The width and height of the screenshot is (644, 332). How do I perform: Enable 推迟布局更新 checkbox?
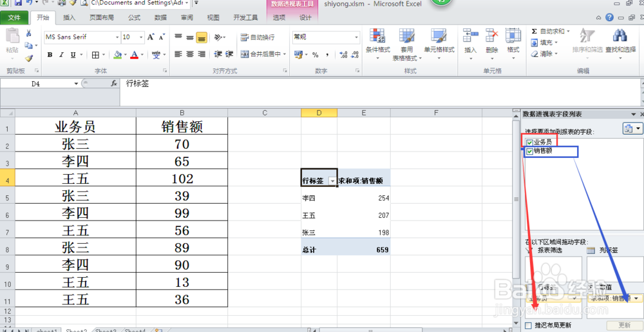click(529, 325)
